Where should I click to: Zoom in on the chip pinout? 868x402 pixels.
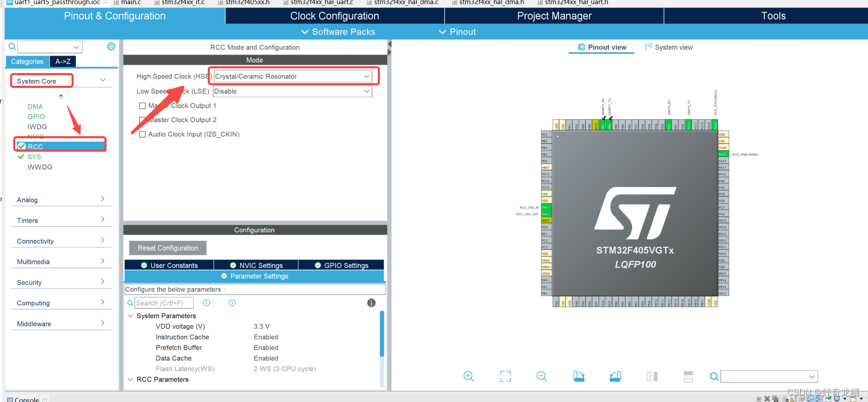click(x=468, y=377)
